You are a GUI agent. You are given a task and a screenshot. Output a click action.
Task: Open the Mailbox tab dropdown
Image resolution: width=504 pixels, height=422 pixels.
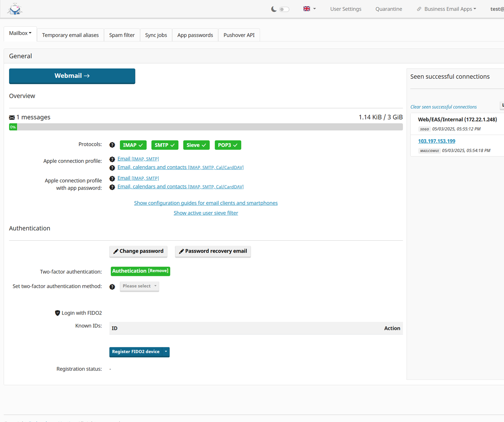tap(20, 33)
